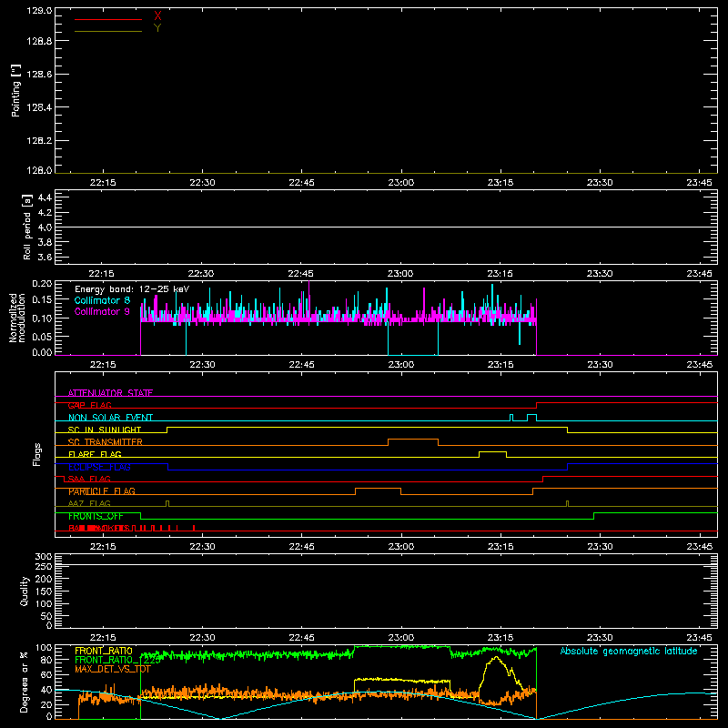Select the FLARE_FLAG label
Image resolution: width=728 pixels, height=728 pixels.
tap(95, 454)
